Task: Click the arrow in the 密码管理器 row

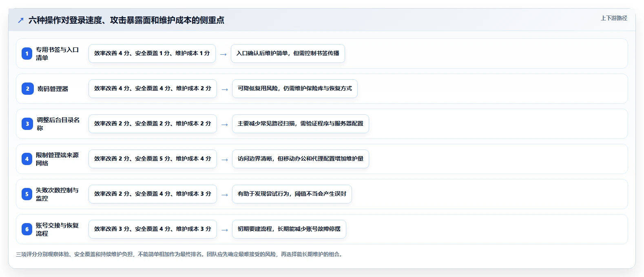Action: (x=224, y=89)
